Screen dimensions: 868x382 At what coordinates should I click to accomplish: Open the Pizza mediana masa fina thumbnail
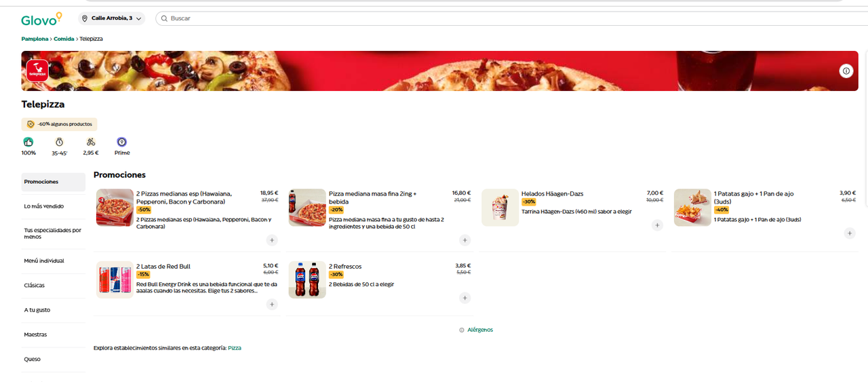(x=307, y=208)
